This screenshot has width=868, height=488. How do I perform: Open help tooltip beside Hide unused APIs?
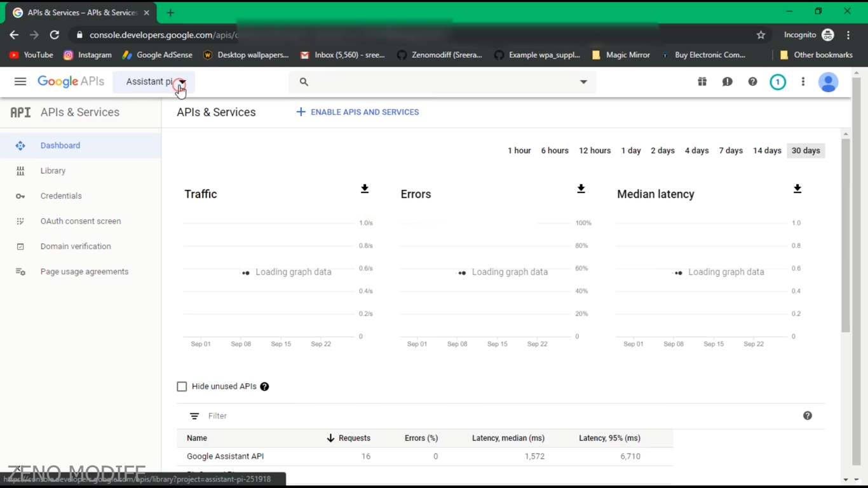264,386
